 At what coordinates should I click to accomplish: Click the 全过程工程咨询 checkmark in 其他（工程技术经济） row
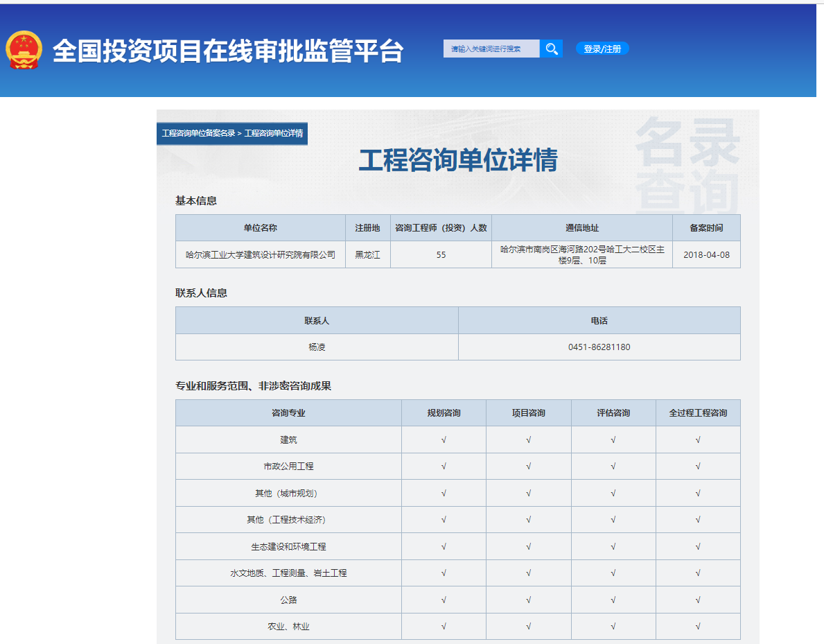698,520
